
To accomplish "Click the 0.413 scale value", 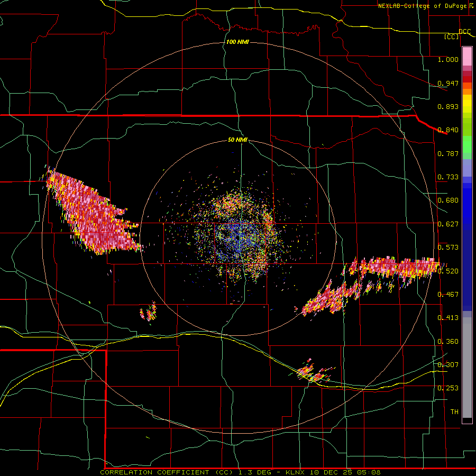I will click(x=448, y=318).
